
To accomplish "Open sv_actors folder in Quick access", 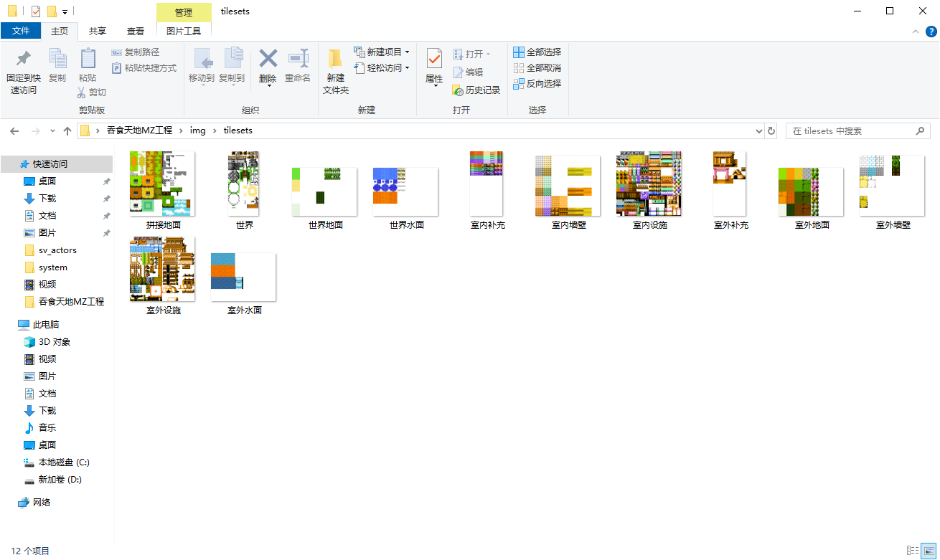I will pos(57,250).
